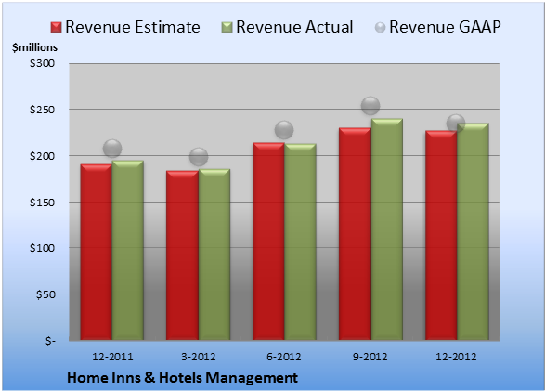Click the '6-2012' quarter label

(284, 357)
